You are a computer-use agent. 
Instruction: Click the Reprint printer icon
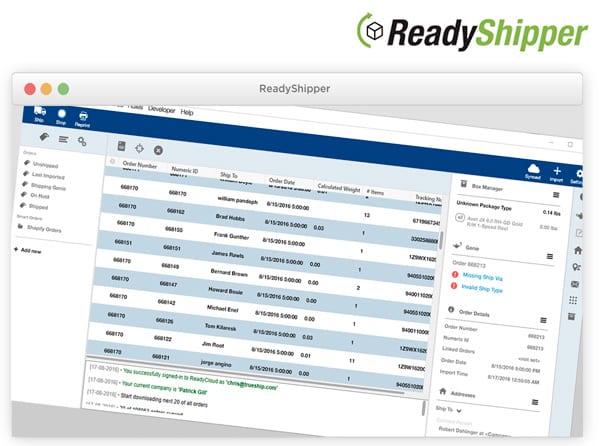(x=83, y=119)
